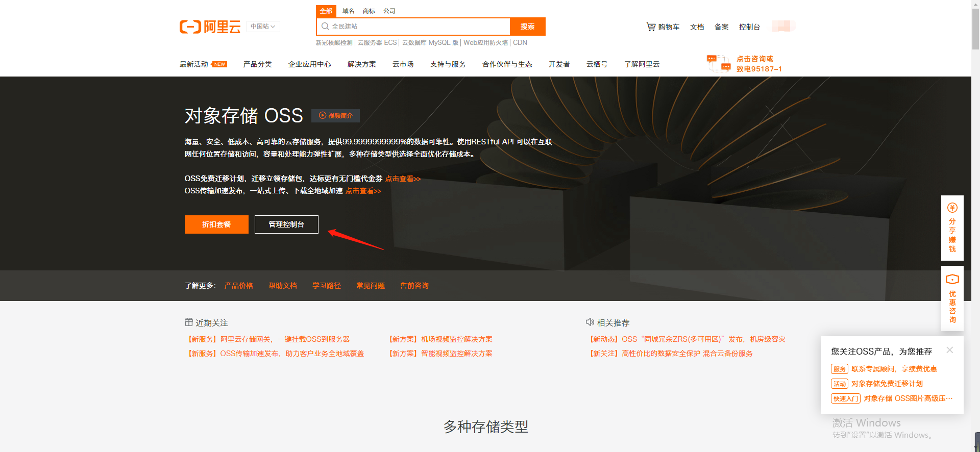Open the 云服务器 ECS hot search link

pyautogui.click(x=377, y=43)
